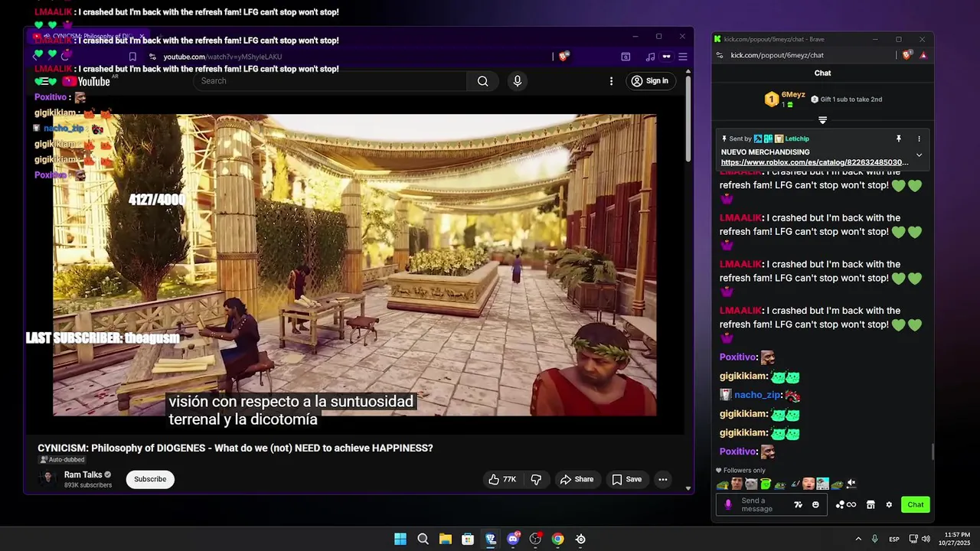Expand the pinned message chevron
The height and width of the screenshot is (551, 980).
[x=919, y=155]
